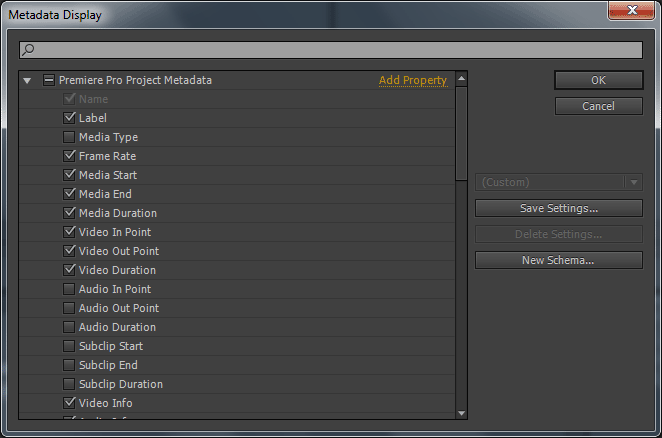Enable the Subclip Duration checkbox
This screenshot has height=438, width=662.
(x=69, y=384)
